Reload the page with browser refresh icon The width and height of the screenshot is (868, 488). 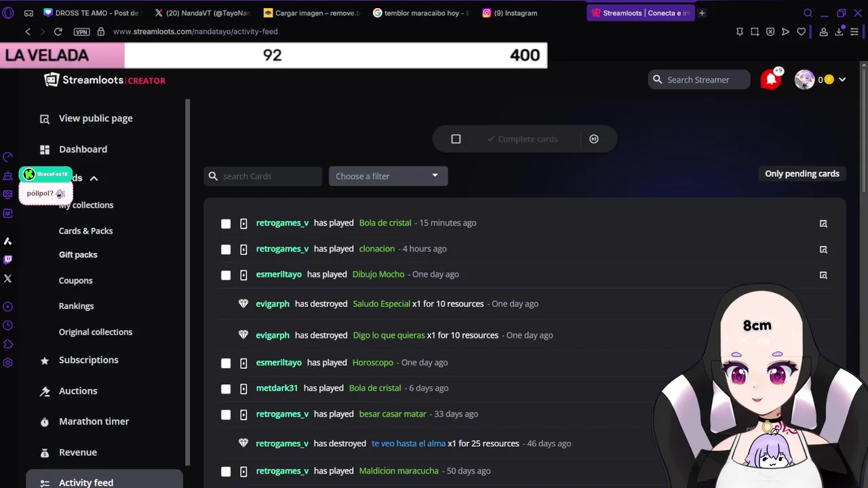point(58,31)
